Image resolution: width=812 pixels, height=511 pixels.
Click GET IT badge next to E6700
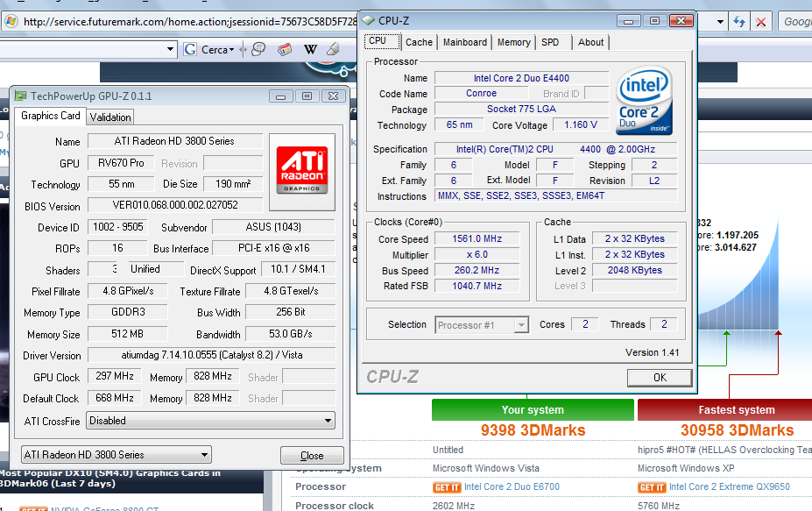(x=447, y=487)
